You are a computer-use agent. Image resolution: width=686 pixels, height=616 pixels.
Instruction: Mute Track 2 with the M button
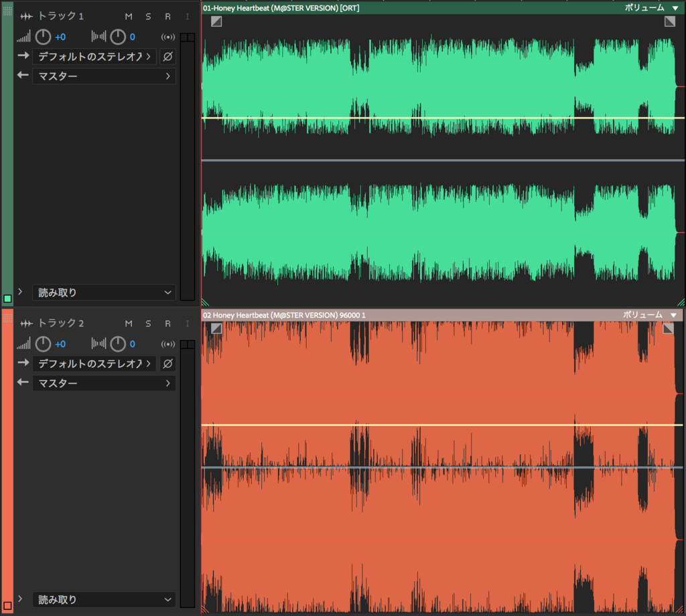tap(129, 323)
